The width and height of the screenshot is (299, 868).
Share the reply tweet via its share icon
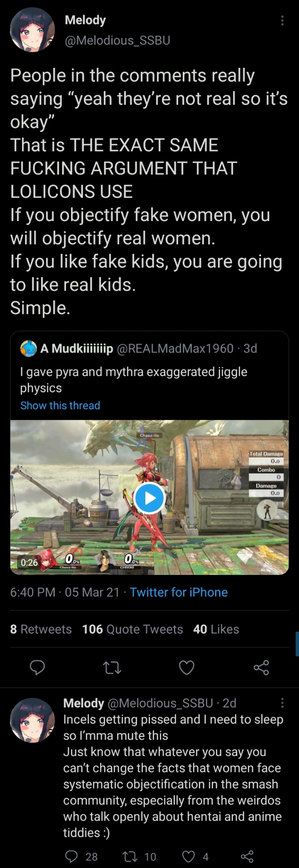point(247,856)
